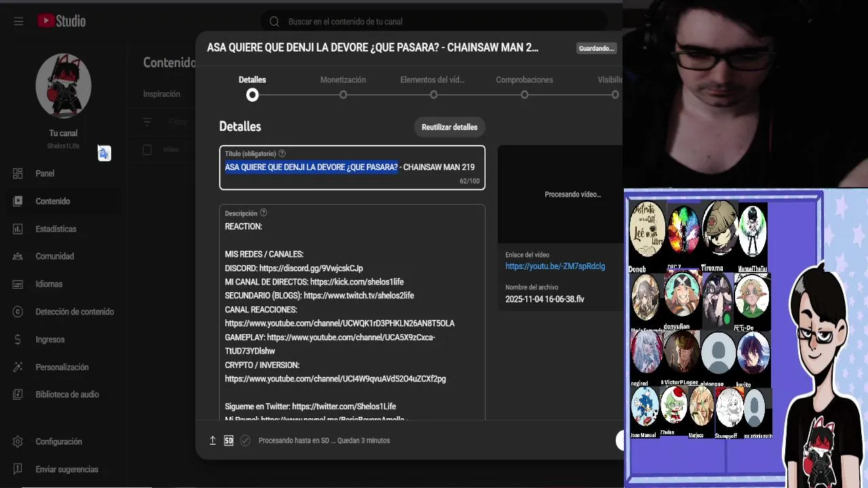Open the Comprobaciones step label

[524, 80]
